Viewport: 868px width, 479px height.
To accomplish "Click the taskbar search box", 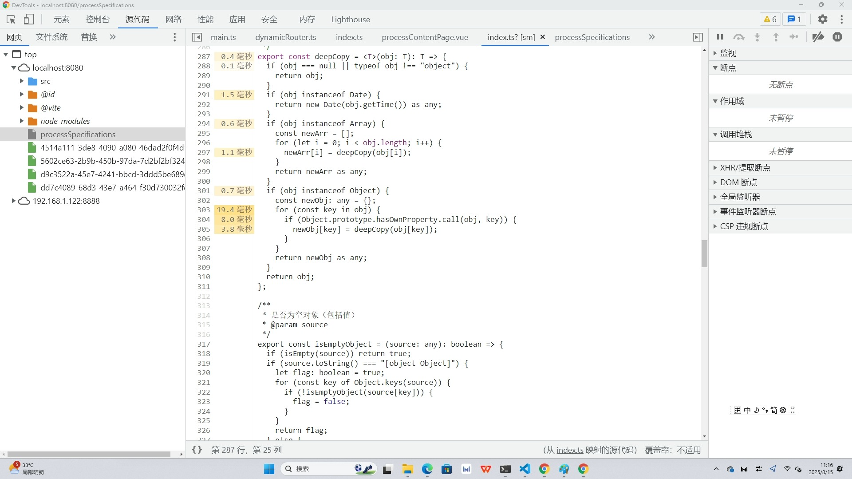I will point(328,469).
